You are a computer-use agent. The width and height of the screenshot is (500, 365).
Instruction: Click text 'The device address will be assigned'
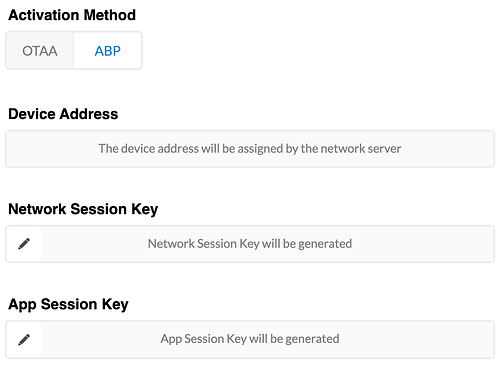coord(191,149)
